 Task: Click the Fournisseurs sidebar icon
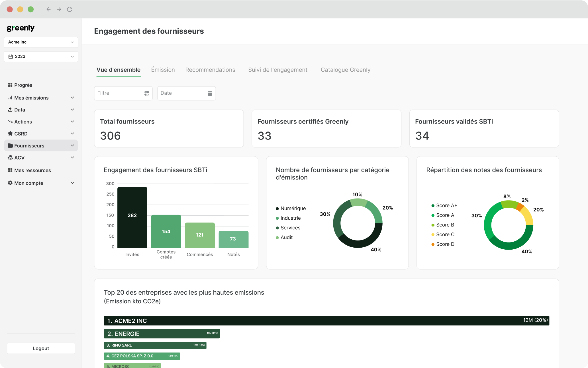(10, 145)
